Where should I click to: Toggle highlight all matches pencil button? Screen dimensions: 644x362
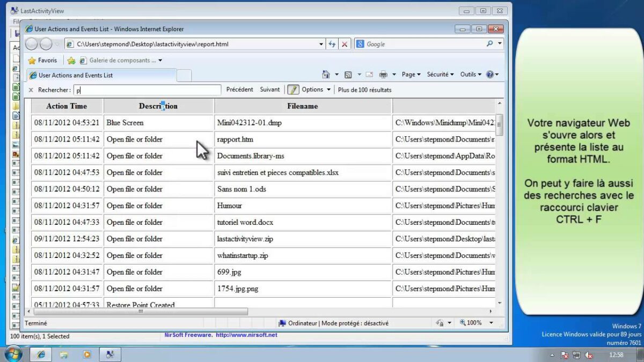[x=293, y=90]
